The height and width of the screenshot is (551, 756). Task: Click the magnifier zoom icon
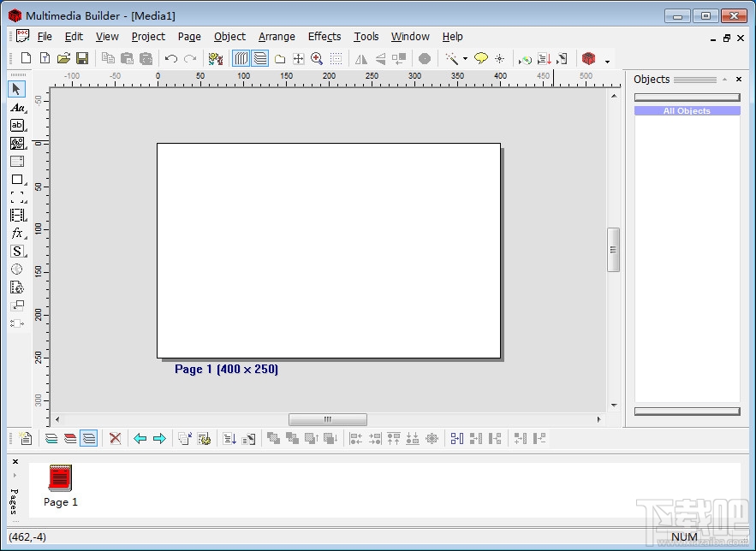tap(317, 59)
